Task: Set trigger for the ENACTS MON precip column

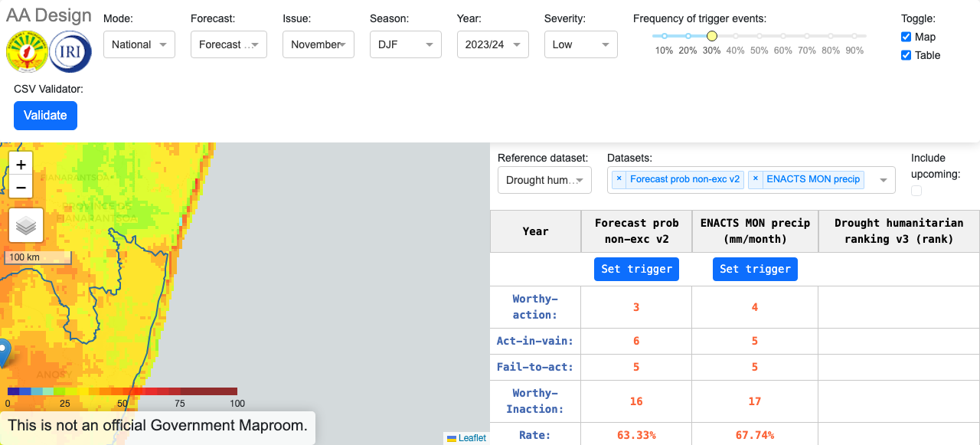Action: click(x=755, y=269)
